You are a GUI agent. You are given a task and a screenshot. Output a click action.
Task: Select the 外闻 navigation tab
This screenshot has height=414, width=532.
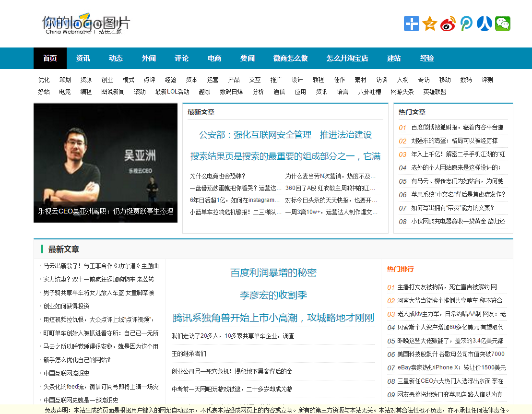[x=149, y=59]
